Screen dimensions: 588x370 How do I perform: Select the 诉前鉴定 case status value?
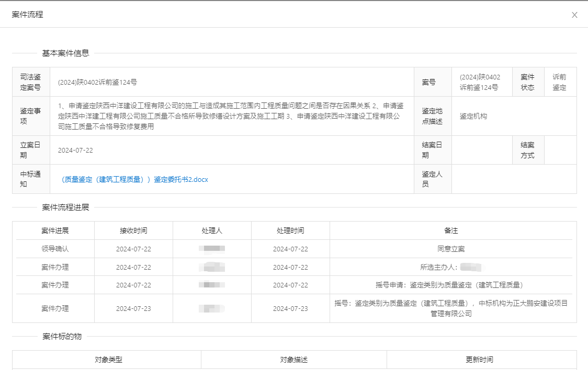click(x=559, y=82)
